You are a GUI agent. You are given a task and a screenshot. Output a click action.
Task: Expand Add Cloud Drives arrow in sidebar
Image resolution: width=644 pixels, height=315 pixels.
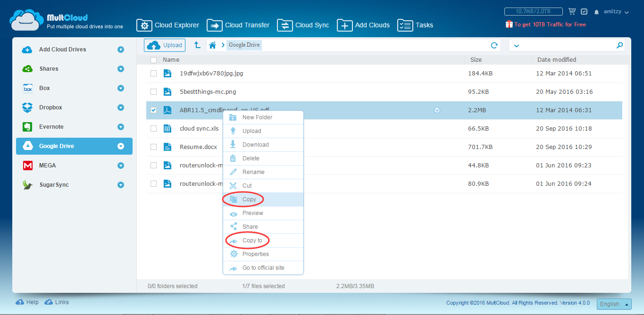click(121, 50)
